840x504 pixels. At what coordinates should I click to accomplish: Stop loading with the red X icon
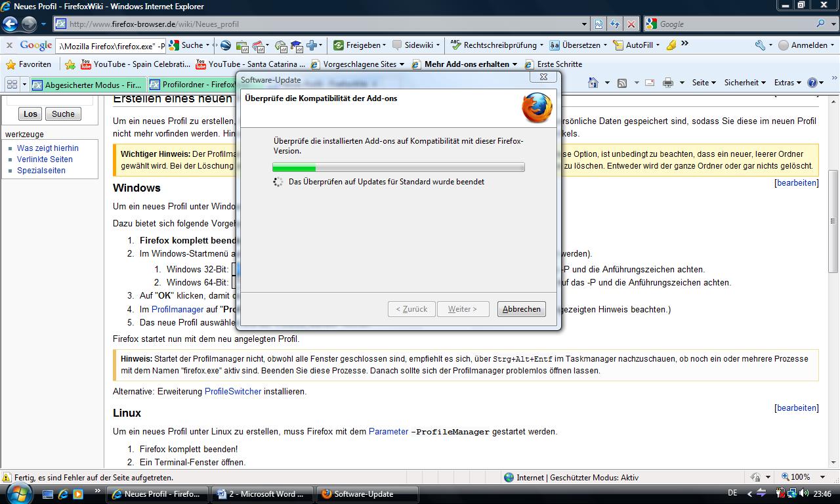coord(631,24)
